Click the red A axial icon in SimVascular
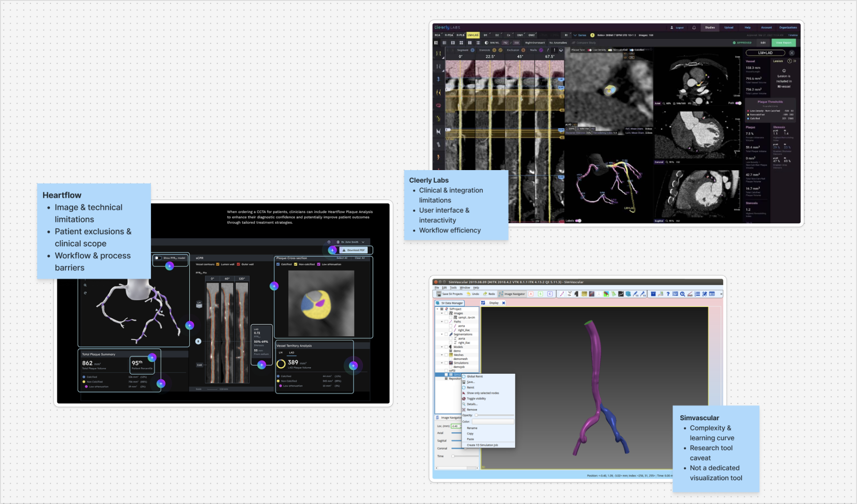Screen dimensions: 857x504 coord(531,294)
